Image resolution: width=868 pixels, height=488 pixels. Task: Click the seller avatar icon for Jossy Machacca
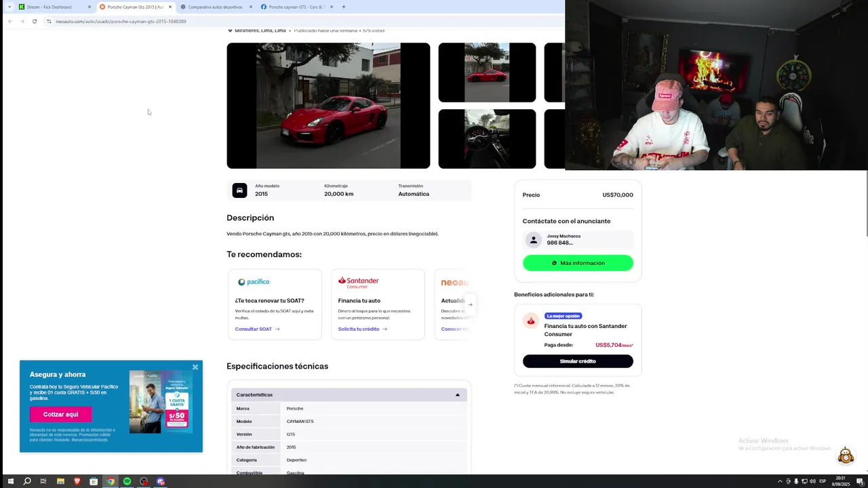[534, 240]
